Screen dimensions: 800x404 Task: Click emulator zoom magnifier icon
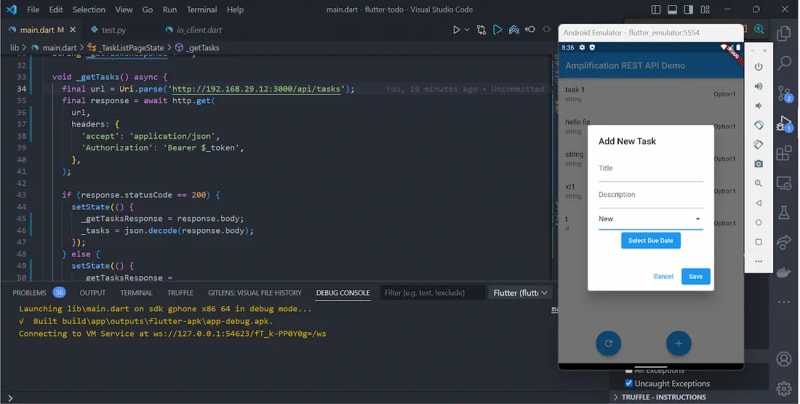coord(759,183)
